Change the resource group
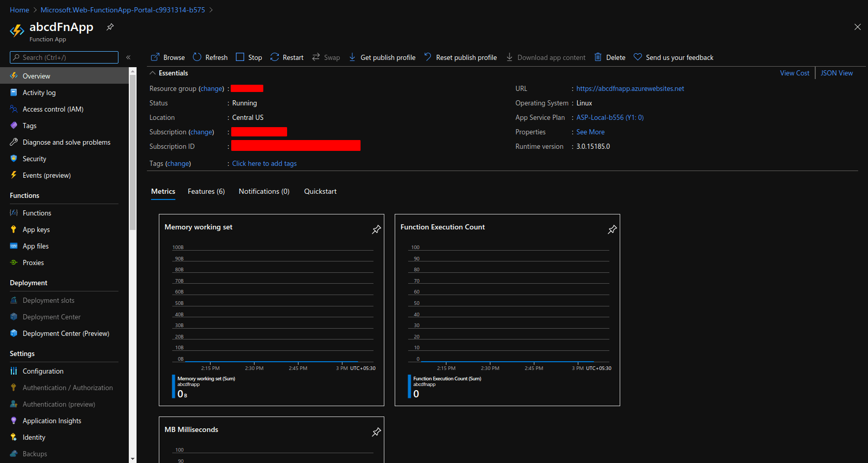Screen dimensions: 868x463 (212, 88)
